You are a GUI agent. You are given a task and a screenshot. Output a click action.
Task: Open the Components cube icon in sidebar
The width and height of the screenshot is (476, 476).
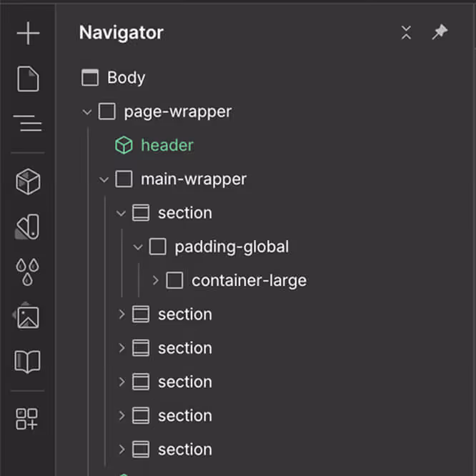(x=28, y=182)
